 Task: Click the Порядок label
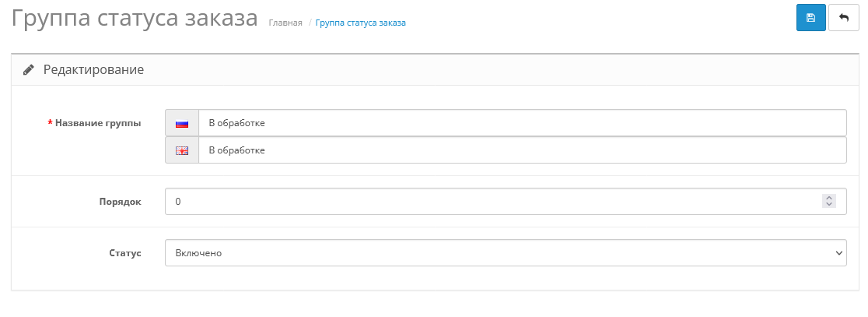click(x=120, y=202)
